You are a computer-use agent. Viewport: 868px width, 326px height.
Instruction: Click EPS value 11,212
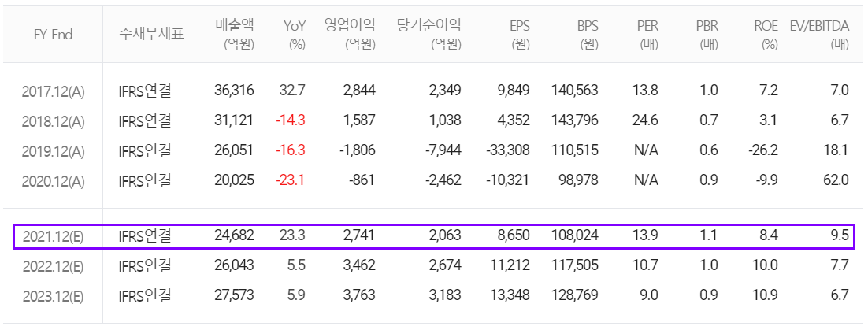(510, 265)
